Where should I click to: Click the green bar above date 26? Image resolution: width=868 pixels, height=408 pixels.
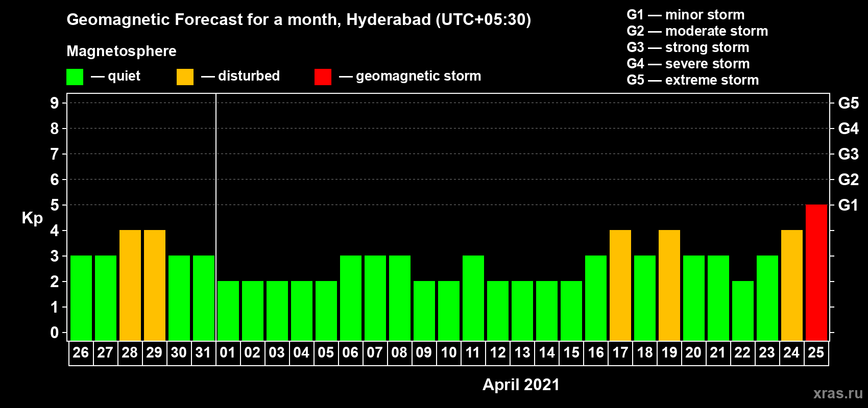click(x=81, y=298)
